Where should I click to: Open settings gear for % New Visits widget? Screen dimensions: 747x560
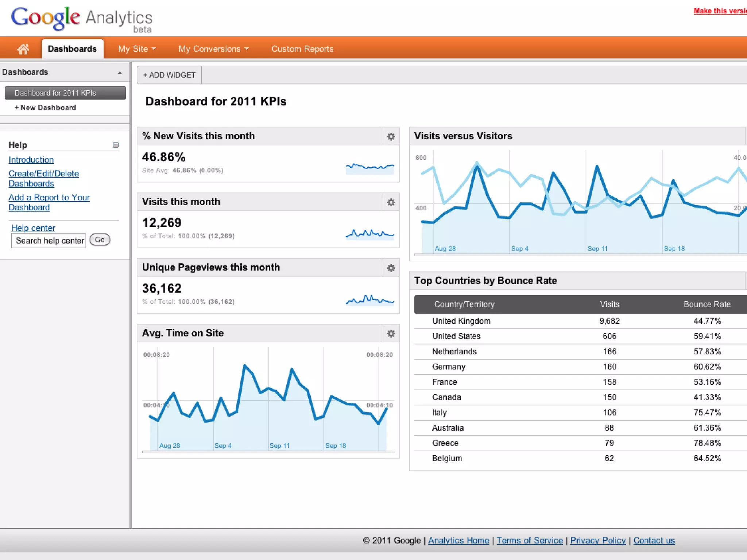(391, 136)
